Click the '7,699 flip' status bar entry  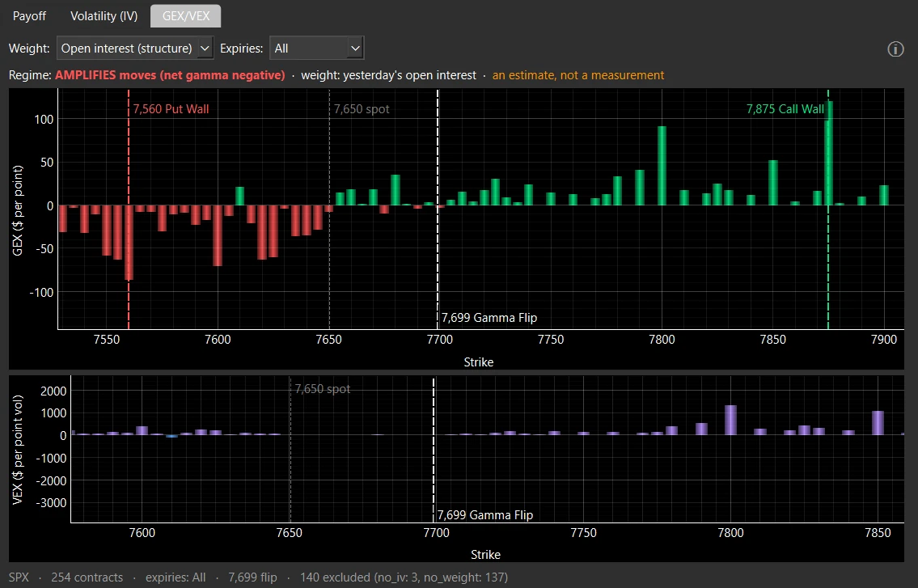[252, 577]
